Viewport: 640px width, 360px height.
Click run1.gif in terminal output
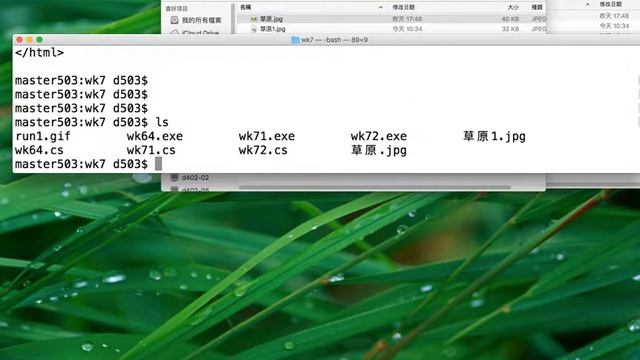[43, 136]
